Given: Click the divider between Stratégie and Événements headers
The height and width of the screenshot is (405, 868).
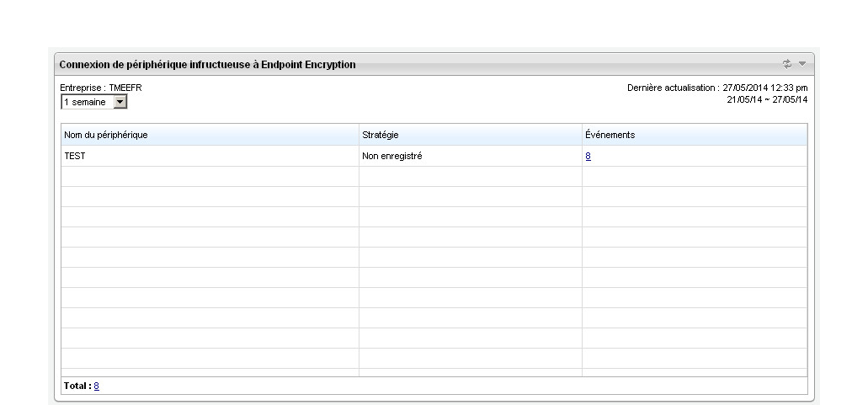Looking at the screenshot, I should pos(582,135).
